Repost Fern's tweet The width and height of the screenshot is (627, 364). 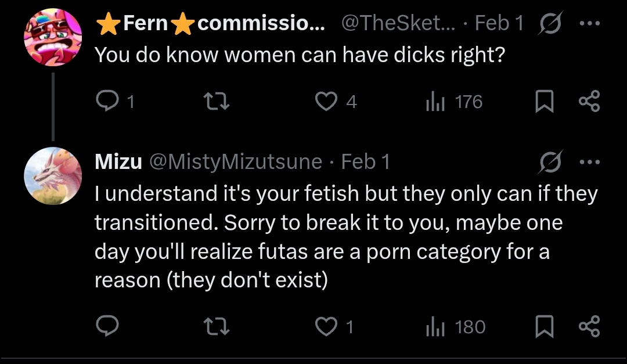tap(218, 102)
